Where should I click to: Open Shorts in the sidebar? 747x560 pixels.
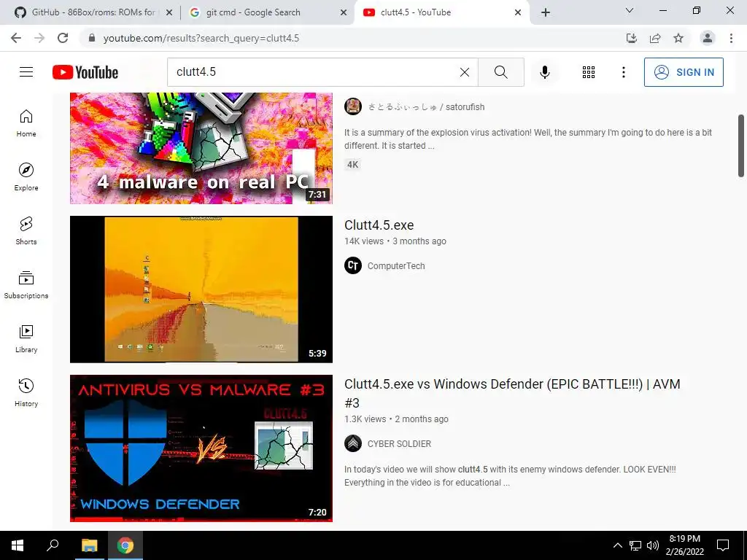26,231
